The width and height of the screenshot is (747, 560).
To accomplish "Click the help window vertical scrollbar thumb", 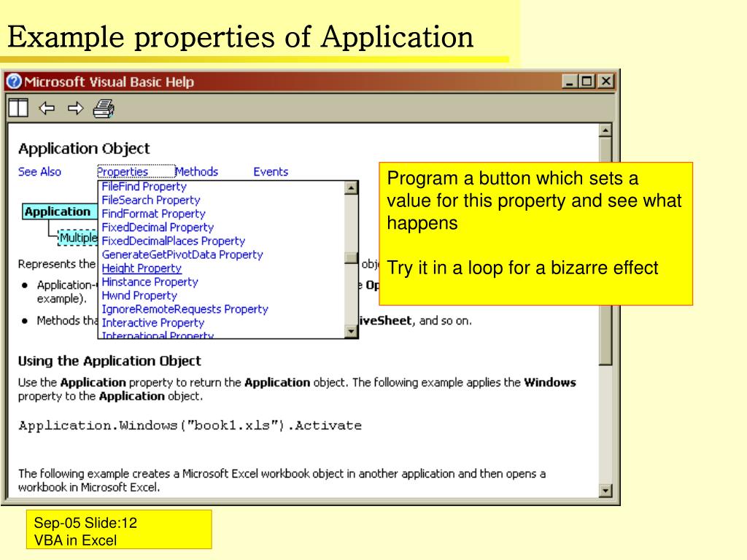I will (x=605, y=252).
